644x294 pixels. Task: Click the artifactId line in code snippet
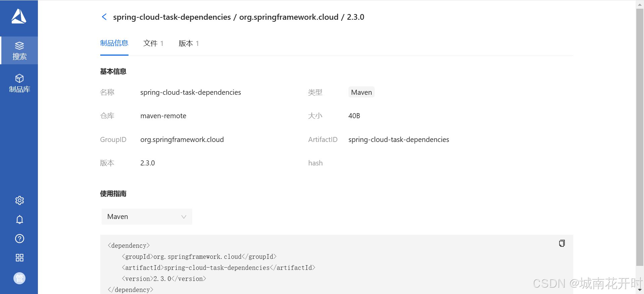pyautogui.click(x=218, y=268)
